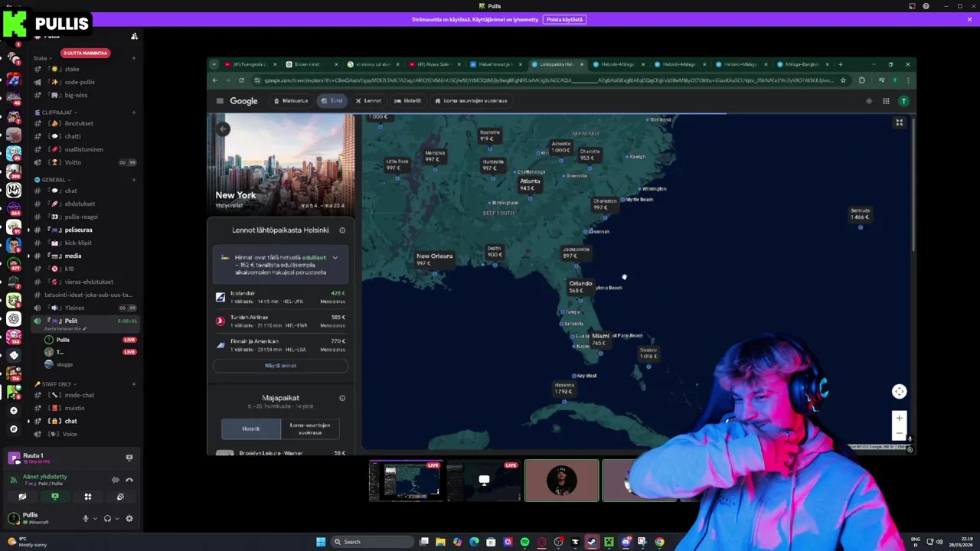Open a new browser tab with plus
The image size is (980, 551).
click(841, 64)
